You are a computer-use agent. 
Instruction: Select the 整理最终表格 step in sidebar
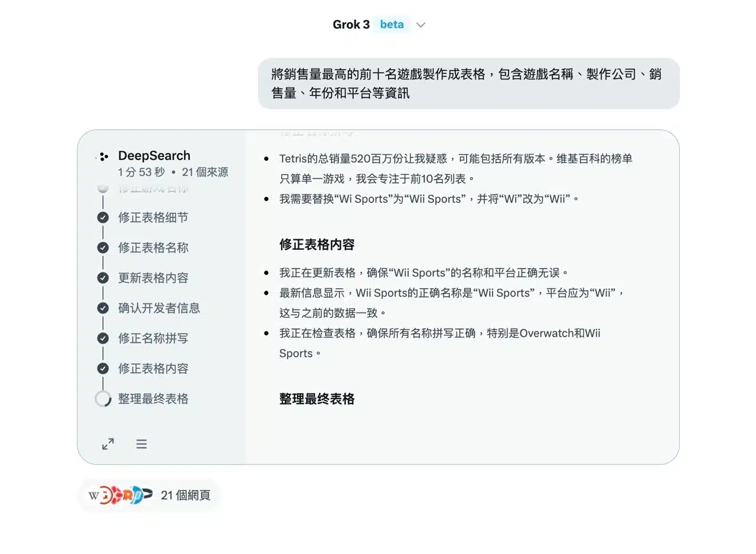pyautogui.click(x=153, y=399)
